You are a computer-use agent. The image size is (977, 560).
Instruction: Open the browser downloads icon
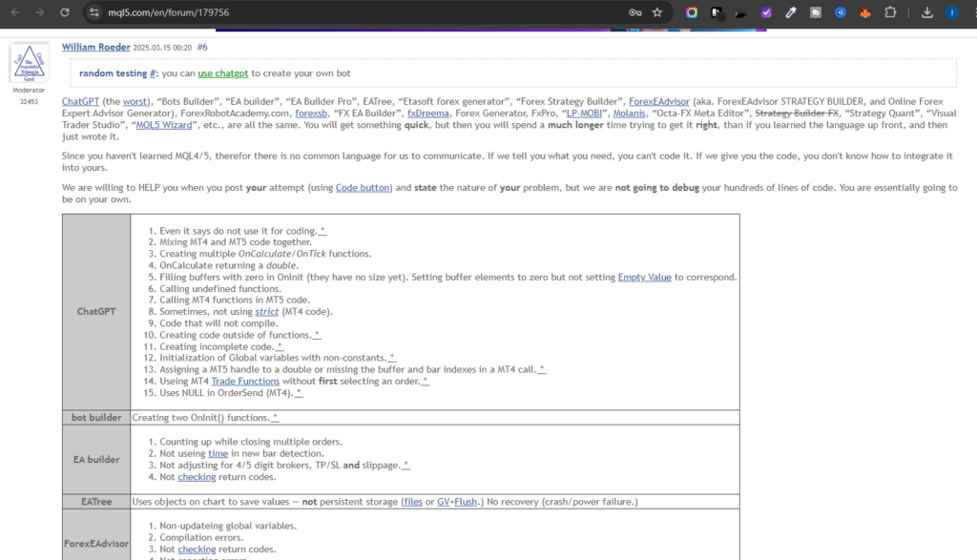(927, 13)
